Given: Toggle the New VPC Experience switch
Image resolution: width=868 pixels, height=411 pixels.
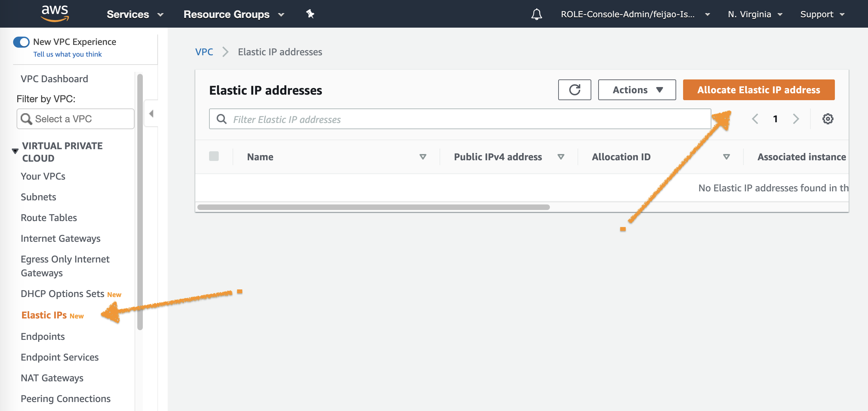Looking at the screenshot, I should pyautogui.click(x=21, y=42).
